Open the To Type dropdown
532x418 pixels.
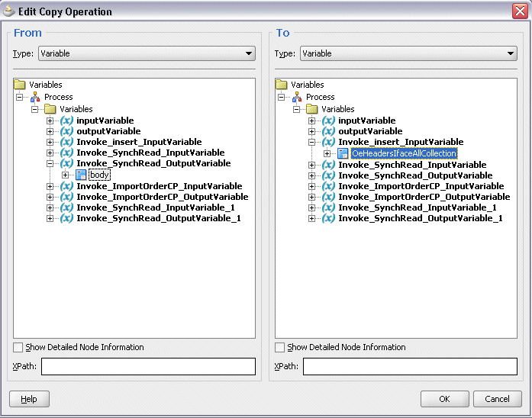[408, 53]
